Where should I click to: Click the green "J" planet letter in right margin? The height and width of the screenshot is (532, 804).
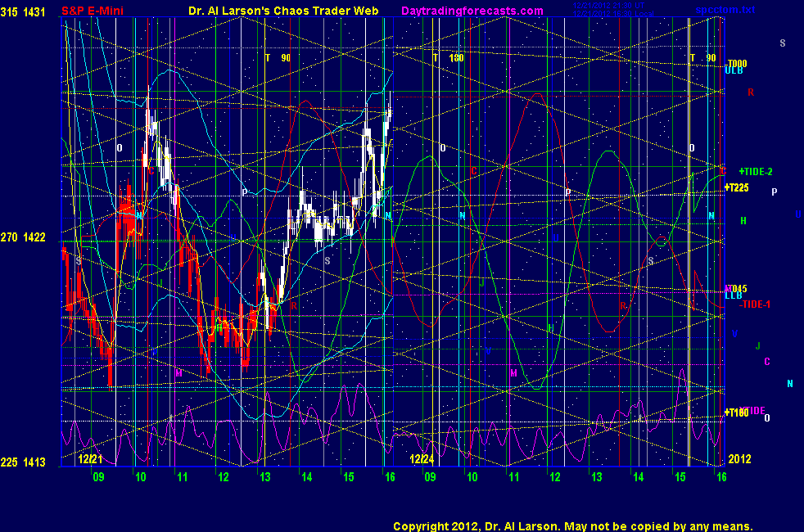(758, 346)
